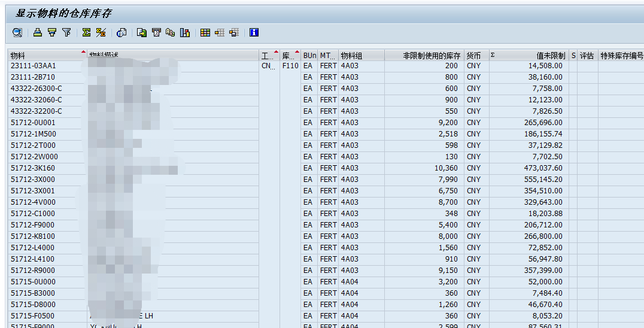Export the list to a spreadsheet
This screenshot has width=644, height=328.
[x=142, y=32]
